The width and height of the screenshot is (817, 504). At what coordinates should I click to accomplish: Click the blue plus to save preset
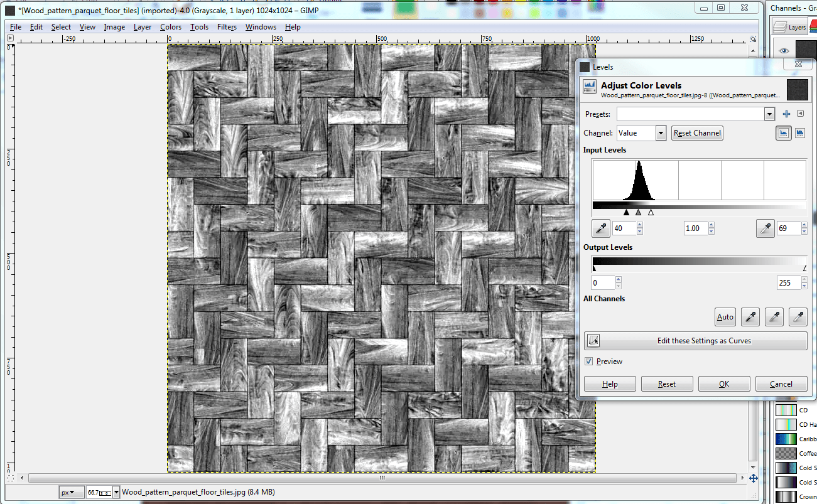click(x=786, y=114)
